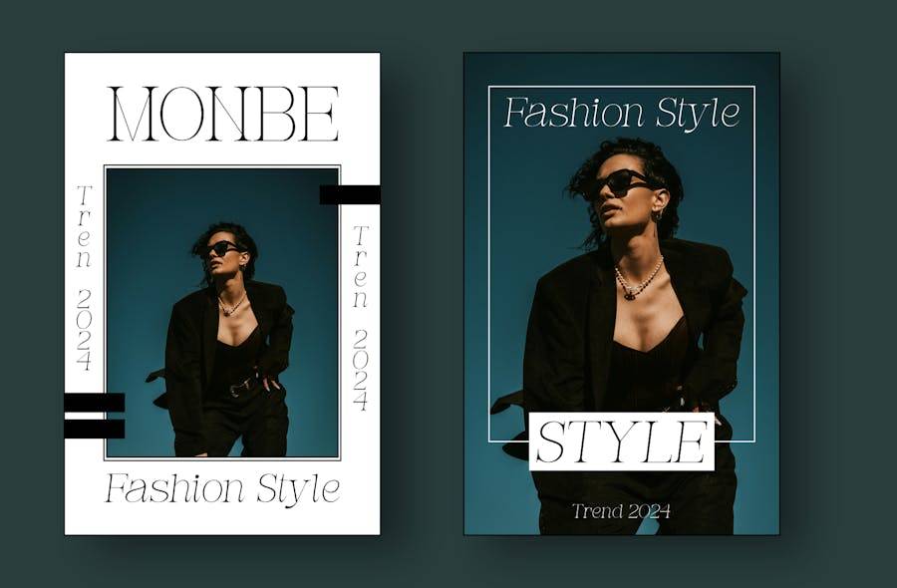This screenshot has height=588, width=897.
Task: Click the dark green canvas between posters
Action: pos(422,294)
